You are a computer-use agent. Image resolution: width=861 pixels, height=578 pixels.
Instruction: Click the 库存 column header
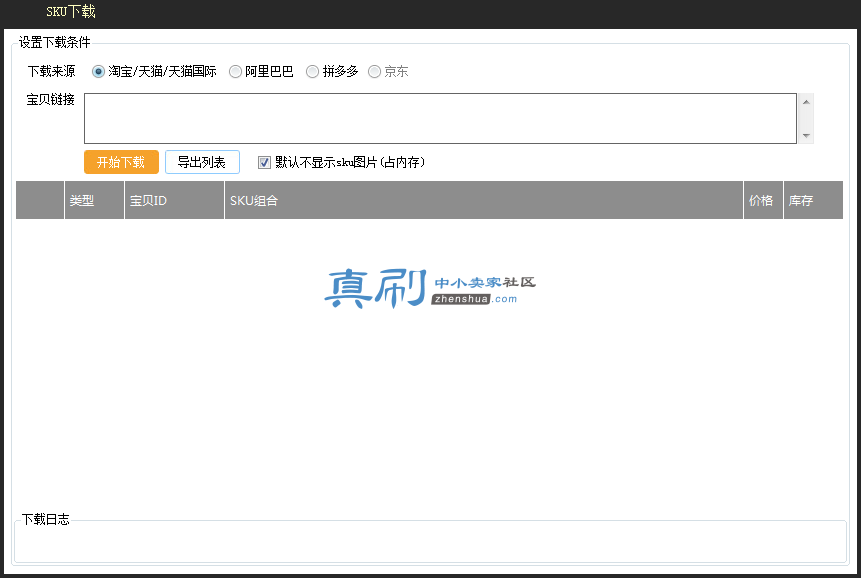(813, 200)
